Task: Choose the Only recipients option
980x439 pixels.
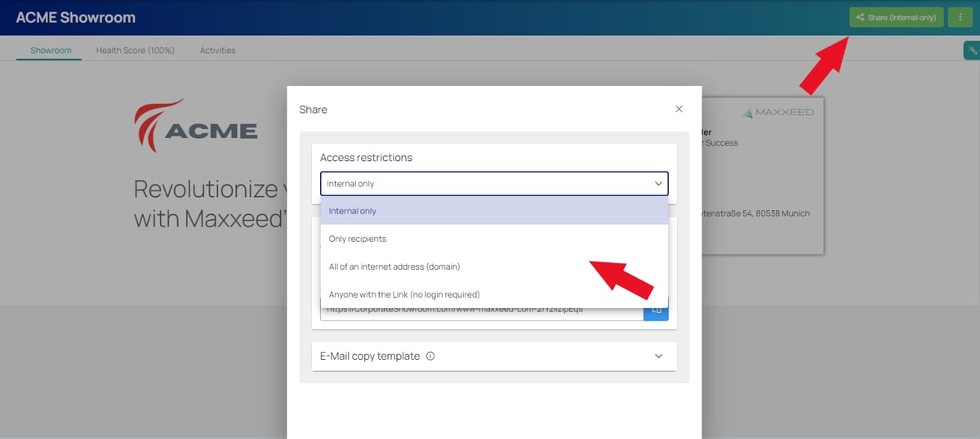Action: [494, 239]
